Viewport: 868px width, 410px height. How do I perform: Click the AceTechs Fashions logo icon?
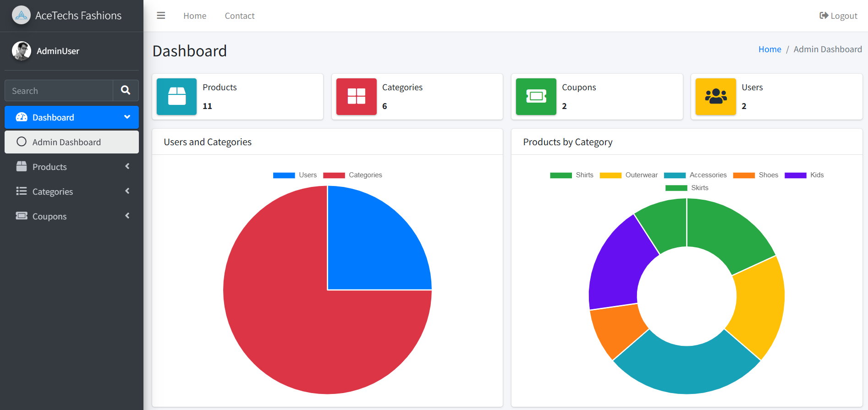point(21,15)
